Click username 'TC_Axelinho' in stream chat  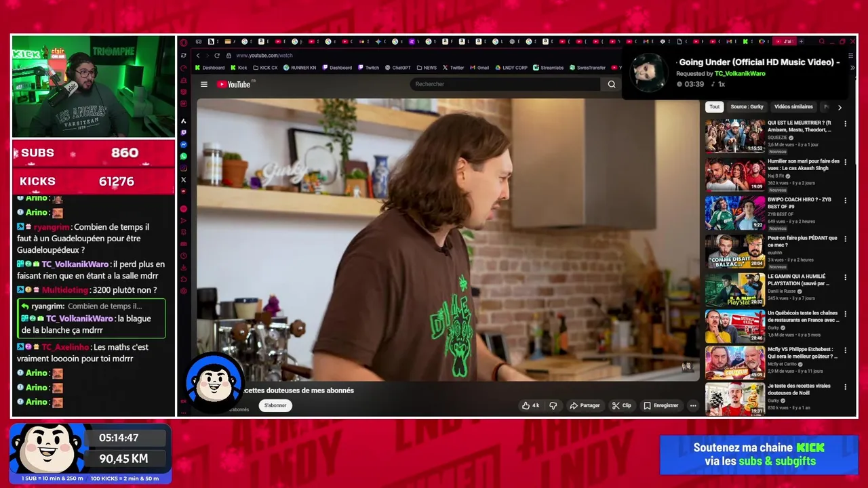[x=65, y=347]
